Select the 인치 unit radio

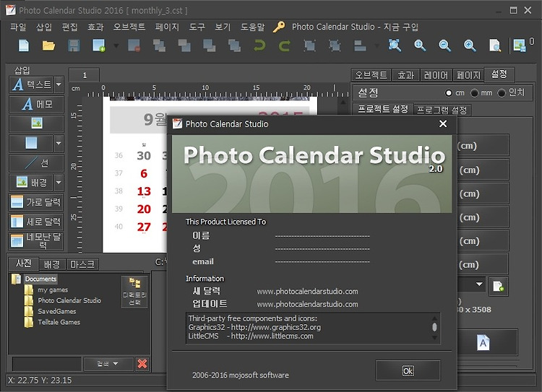tap(502, 93)
